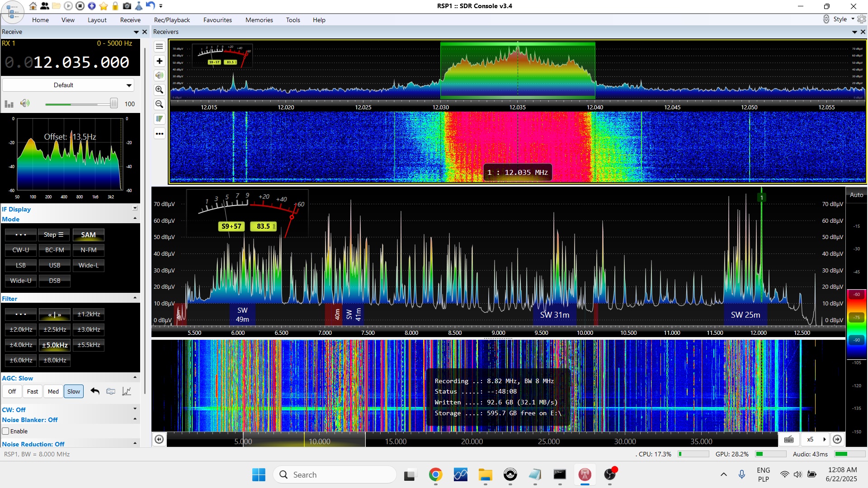Click the Home house icon in quick toolbar
This screenshot has width=868, height=488.
[x=33, y=6]
